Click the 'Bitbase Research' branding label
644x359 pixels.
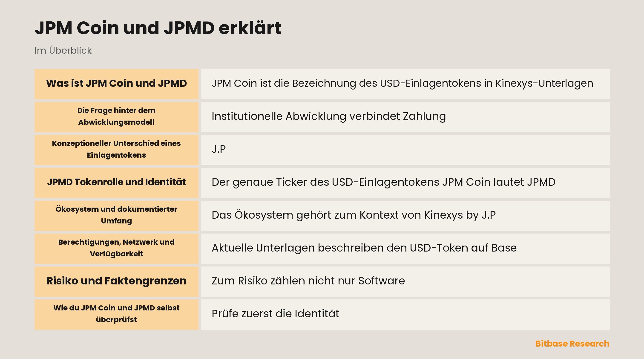click(x=572, y=344)
